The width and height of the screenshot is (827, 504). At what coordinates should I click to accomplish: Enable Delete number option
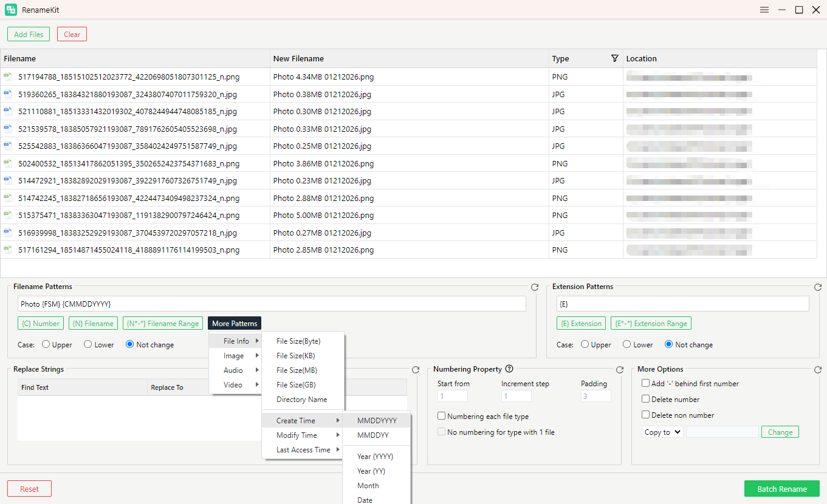647,399
